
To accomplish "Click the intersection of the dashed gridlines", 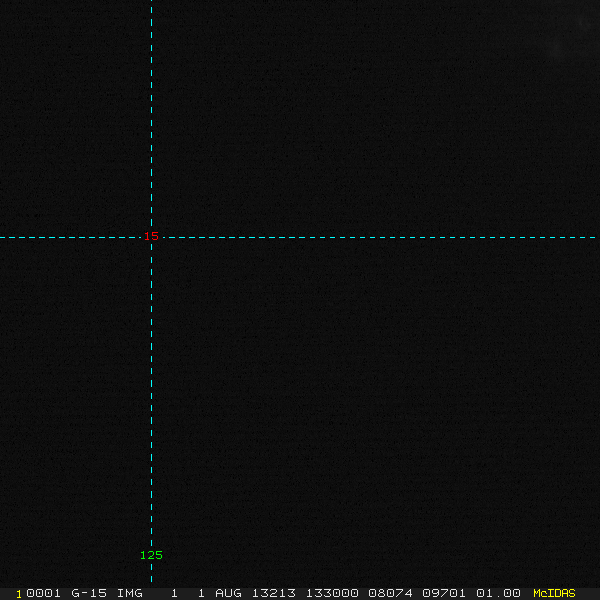I will click(151, 238).
